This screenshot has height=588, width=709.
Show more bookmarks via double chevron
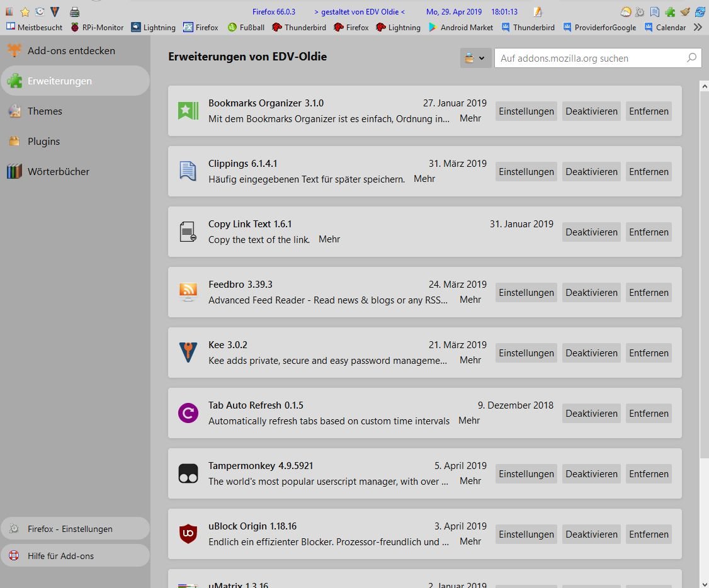698,27
